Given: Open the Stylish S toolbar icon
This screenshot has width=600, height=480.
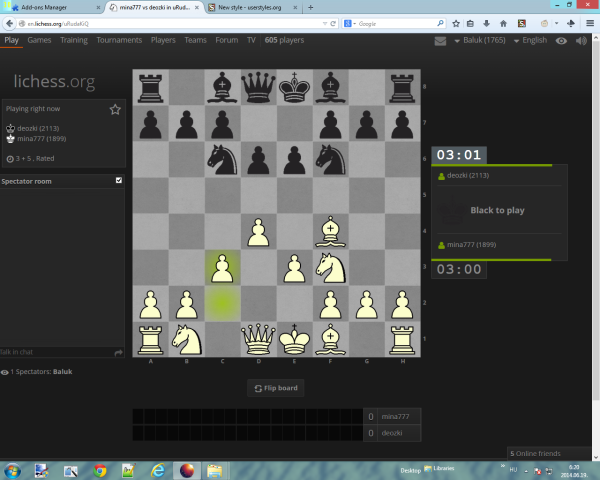Looking at the screenshot, I should click(522, 24).
